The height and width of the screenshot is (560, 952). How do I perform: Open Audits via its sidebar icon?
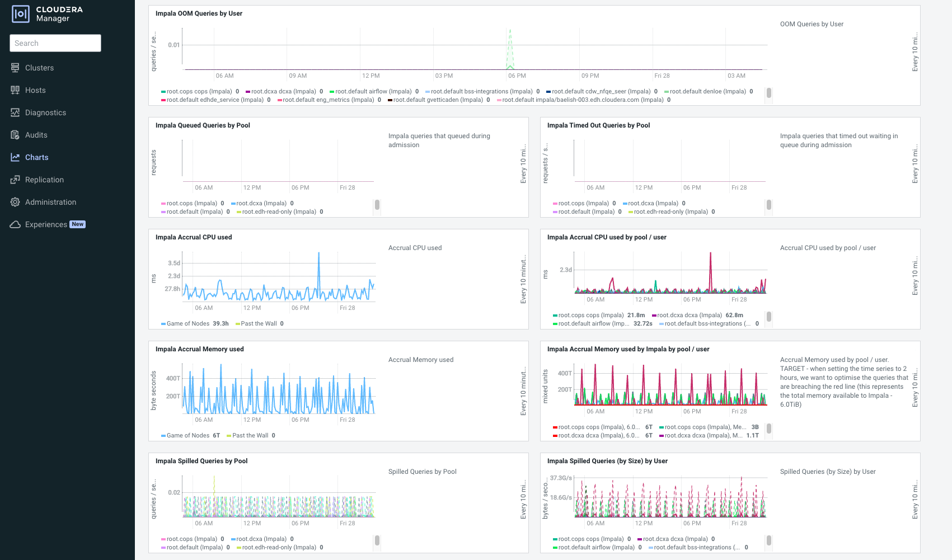pos(15,135)
